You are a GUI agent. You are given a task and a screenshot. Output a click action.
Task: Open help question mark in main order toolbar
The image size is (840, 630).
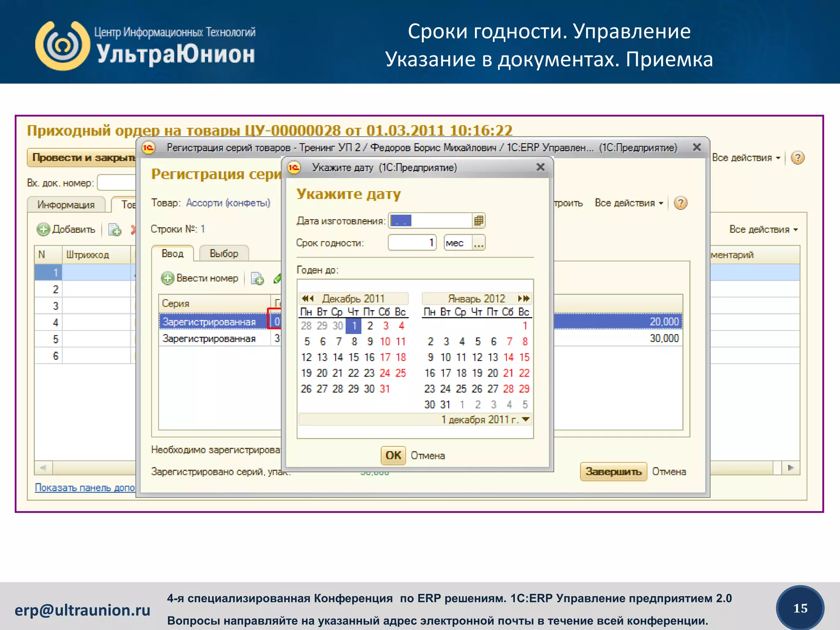(797, 157)
